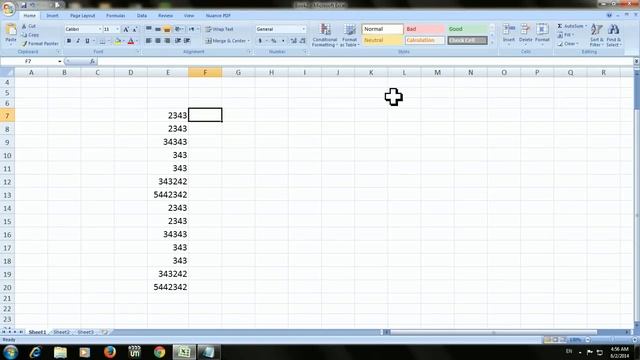Click the Name Box showing F7
Screen dimensions: 640x360
coord(29,61)
